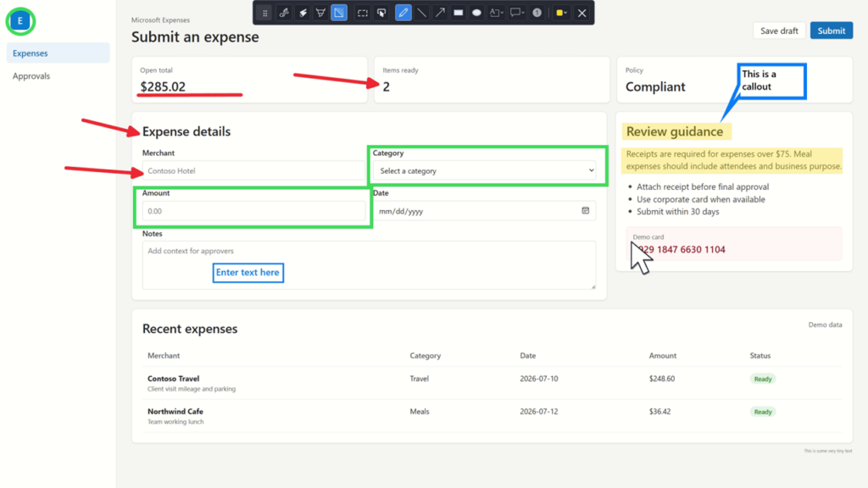The image size is (868, 488).
Task: Click the Demo data label
Action: click(825, 324)
